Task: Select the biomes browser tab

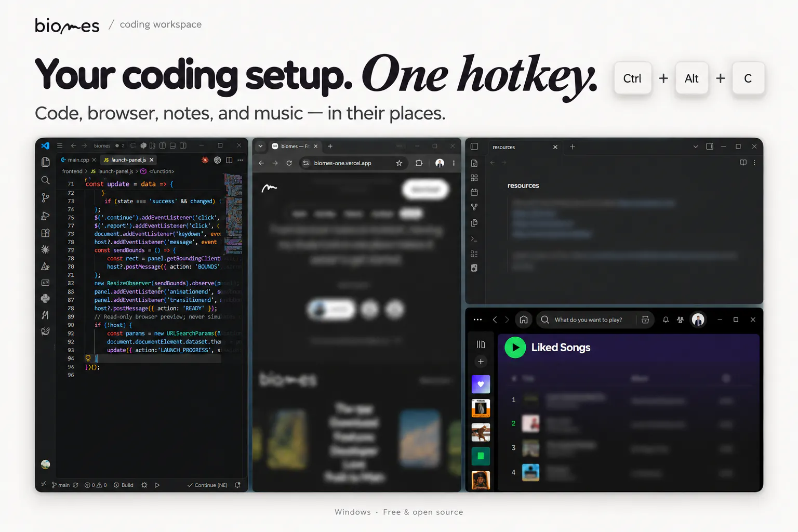Action: click(x=295, y=147)
